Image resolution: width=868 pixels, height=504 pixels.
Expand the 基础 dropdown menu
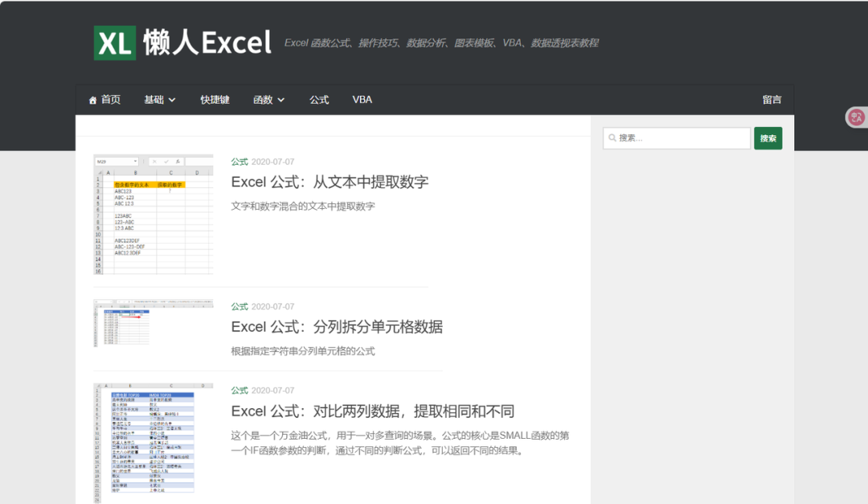[159, 100]
